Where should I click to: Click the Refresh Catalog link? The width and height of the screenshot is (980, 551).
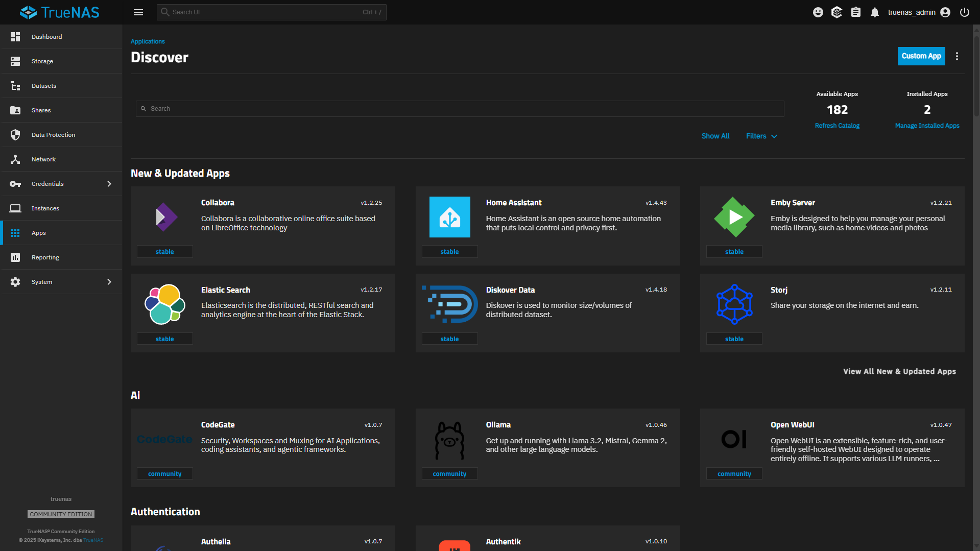coord(837,126)
